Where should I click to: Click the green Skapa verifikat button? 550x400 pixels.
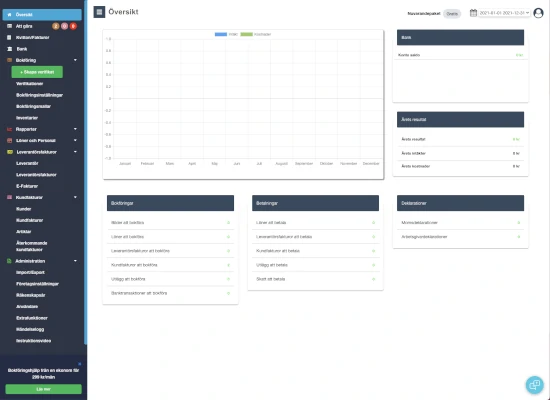point(37,72)
